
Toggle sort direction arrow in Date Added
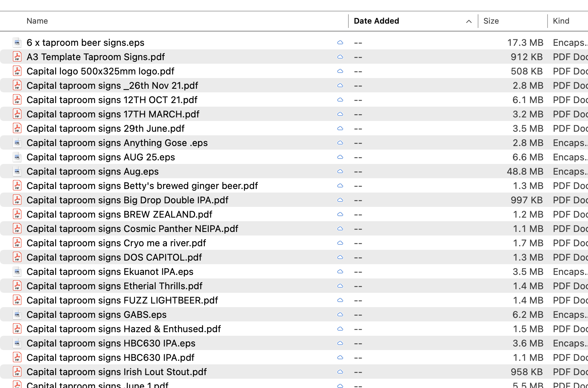469,21
